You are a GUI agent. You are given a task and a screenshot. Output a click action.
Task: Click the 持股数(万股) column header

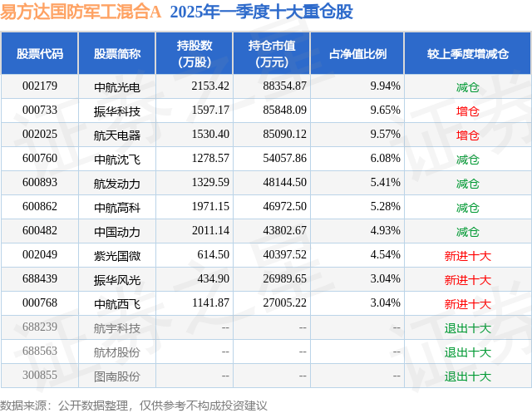195,53
